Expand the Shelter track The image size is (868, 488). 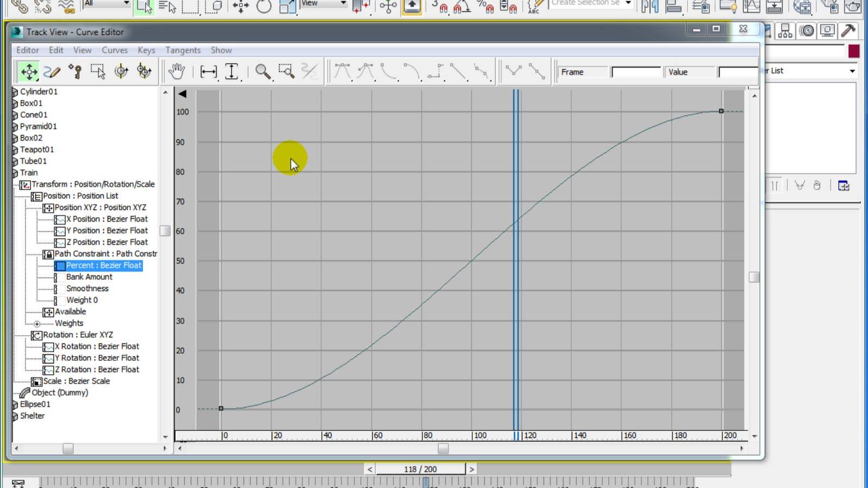15,416
